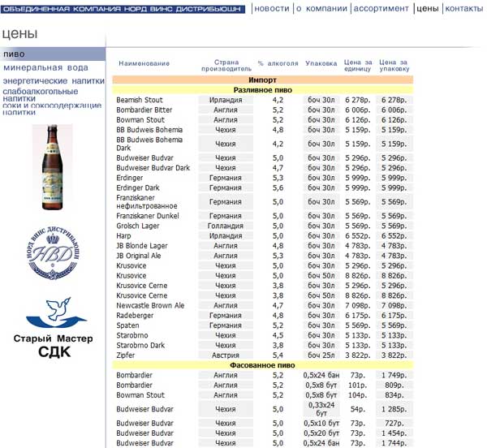Screen dimensions: 487x448
Task: Click the Цена за упаковку column header
Action: coord(394,66)
